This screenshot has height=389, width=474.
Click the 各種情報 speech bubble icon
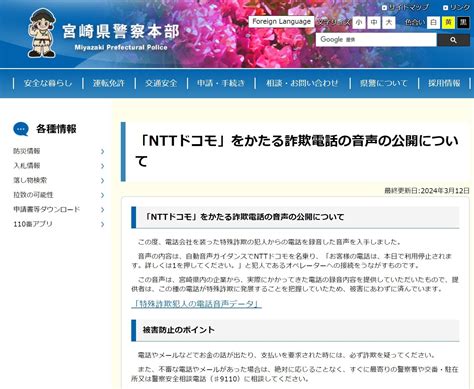(21, 129)
